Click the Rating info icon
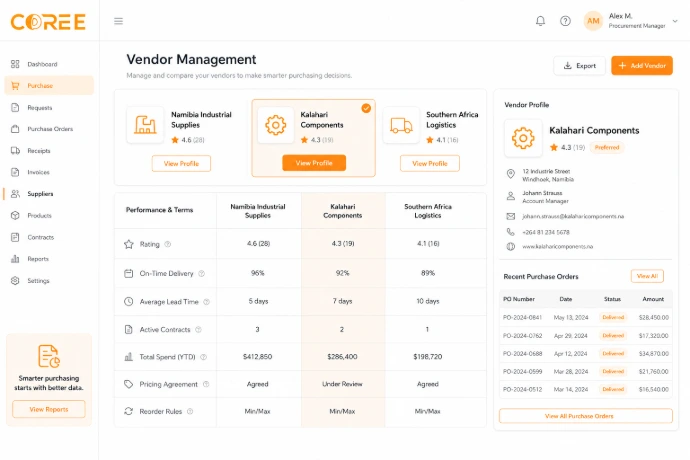This screenshot has width=690, height=460. pos(168,244)
